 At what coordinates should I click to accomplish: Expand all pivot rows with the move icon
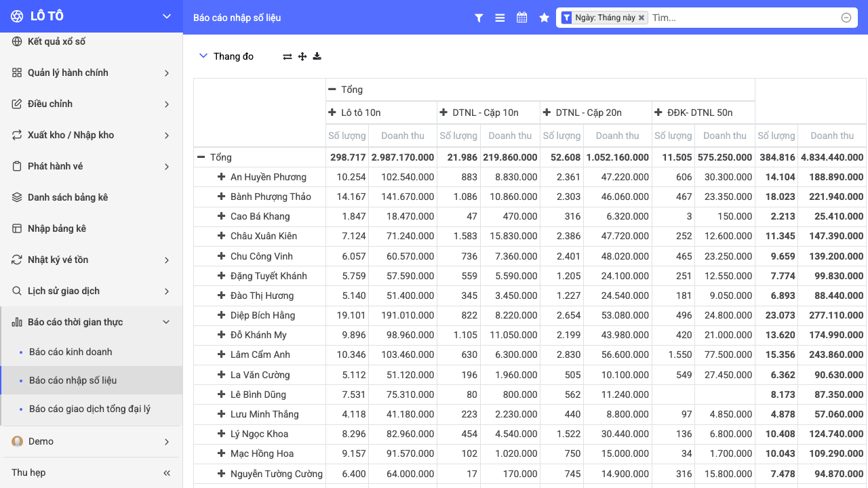coord(302,56)
